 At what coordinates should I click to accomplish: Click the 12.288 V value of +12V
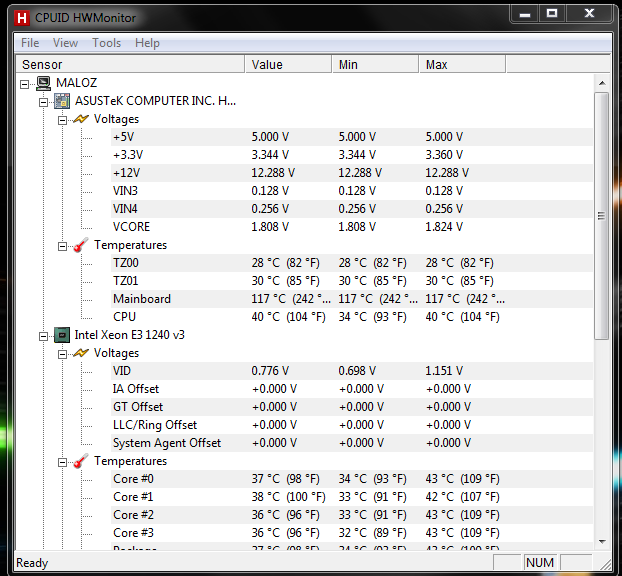pos(273,173)
